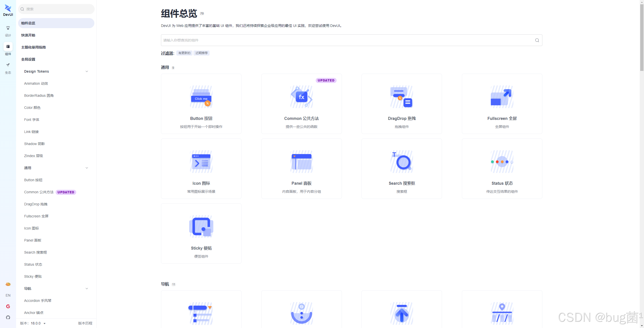Select 快速开始 in sidebar menu
Image resolution: width=644 pixels, height=328 pixels.
[x=28, y=35]
